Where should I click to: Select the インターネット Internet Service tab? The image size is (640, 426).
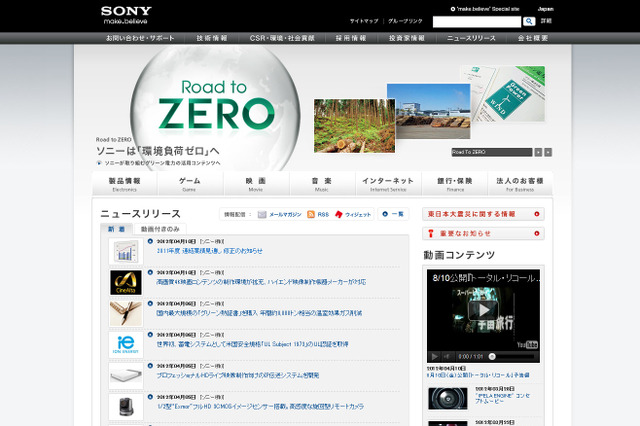388,184
